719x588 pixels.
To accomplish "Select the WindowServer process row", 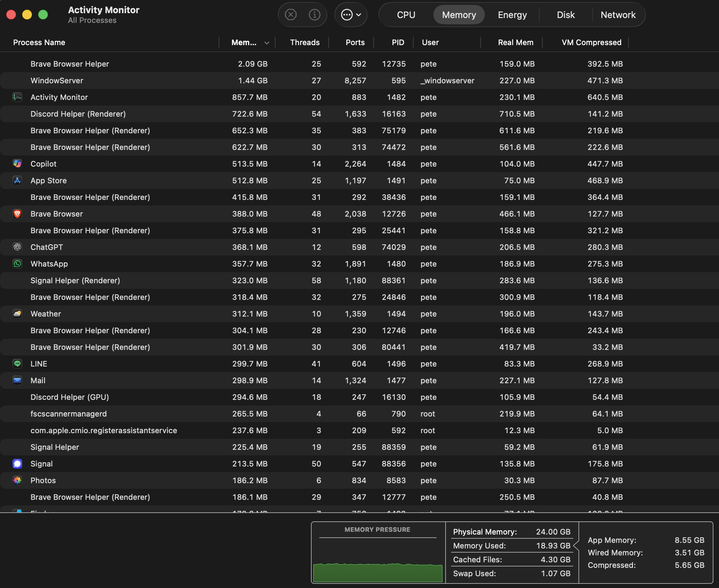I will tap(359, 81).
